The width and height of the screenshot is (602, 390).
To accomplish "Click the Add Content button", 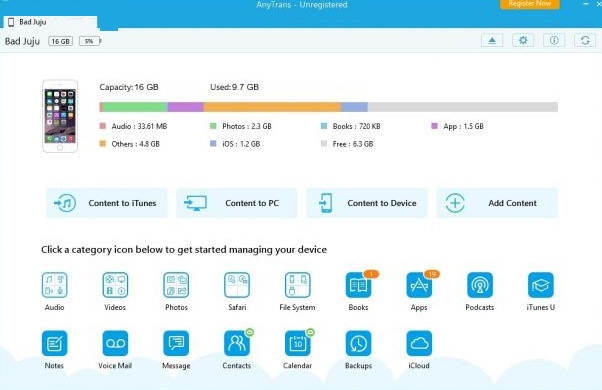I will coord(497,203).
